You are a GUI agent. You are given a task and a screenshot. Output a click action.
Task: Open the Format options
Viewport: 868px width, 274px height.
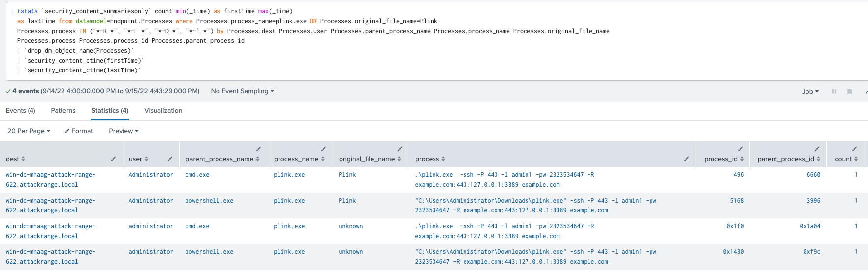[x=79, y=131]
